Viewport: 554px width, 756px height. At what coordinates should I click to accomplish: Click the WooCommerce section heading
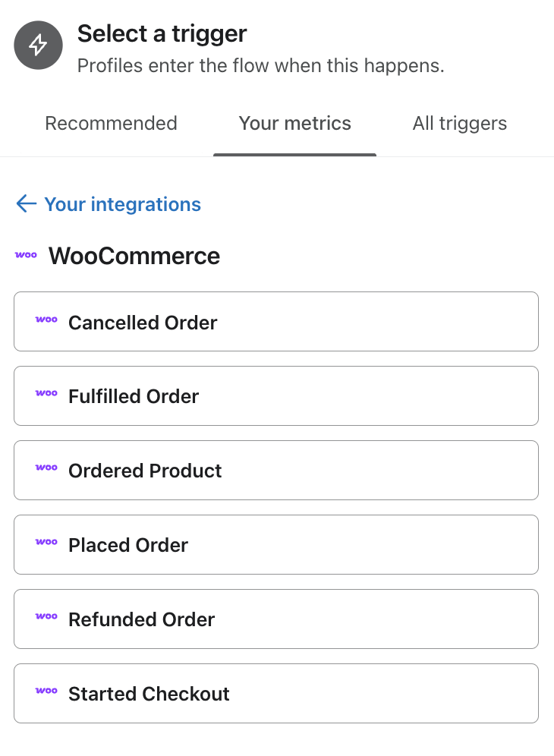coord(134,257)
